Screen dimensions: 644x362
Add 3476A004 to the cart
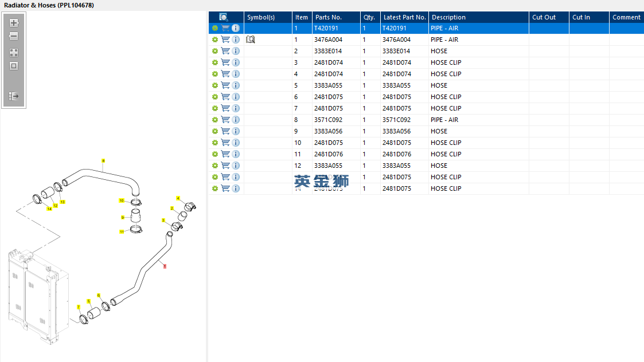pos(225,40)
